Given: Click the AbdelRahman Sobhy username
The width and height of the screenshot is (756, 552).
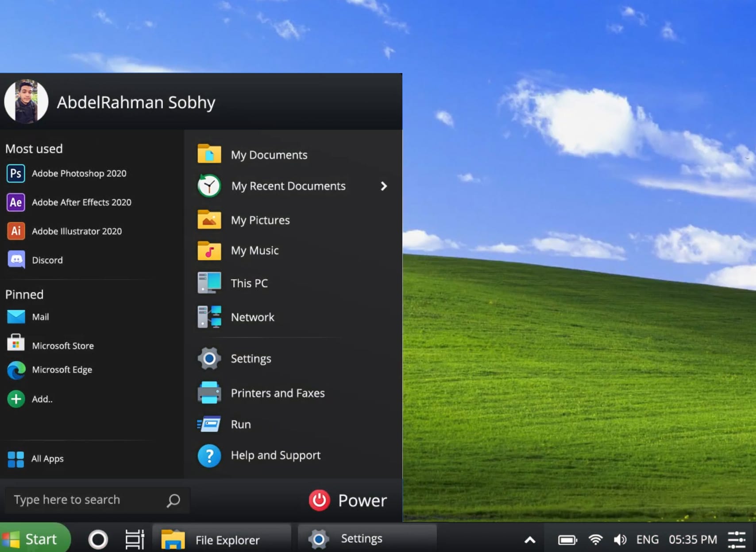Looking at the screenshot, I should [136, 102].
